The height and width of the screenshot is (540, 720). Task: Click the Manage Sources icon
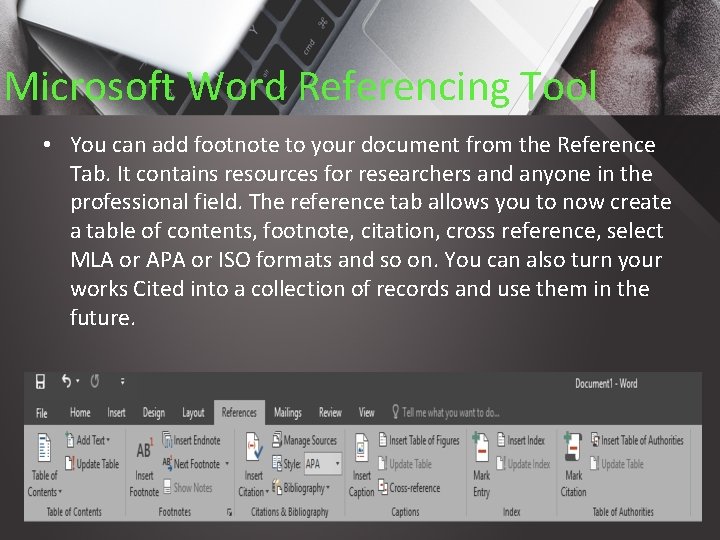coord(277,440)
